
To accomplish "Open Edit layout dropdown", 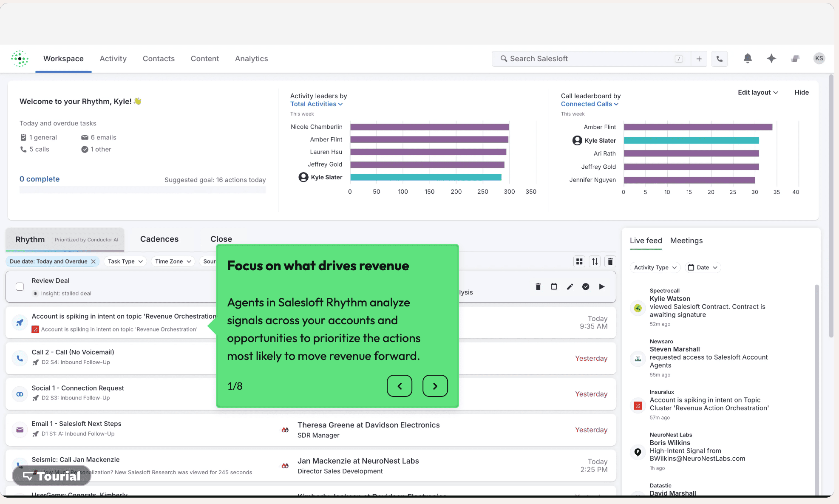I will click(x=758, y=92).
